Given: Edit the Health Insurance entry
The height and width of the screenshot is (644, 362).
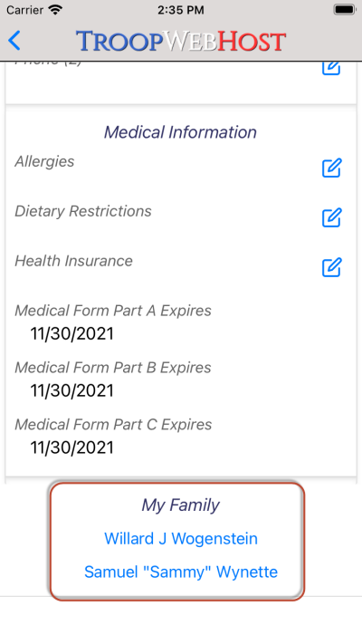Looking at the screenshot, I should point(331,267).
